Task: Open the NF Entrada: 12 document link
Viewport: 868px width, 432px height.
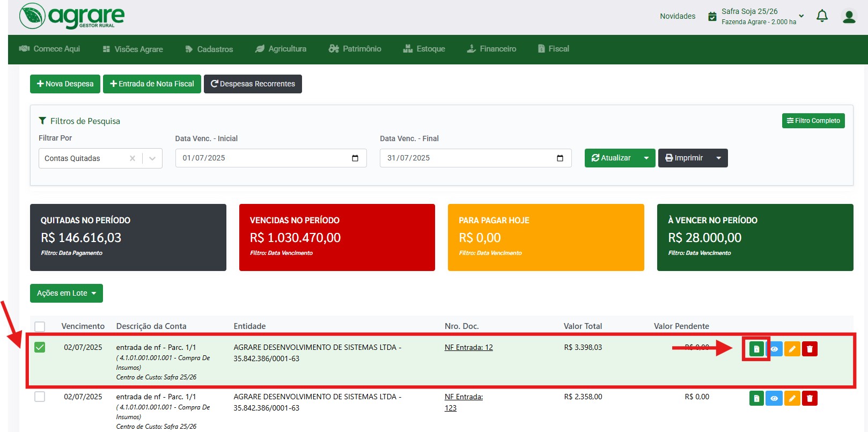Action: click(x=469, y=347)
